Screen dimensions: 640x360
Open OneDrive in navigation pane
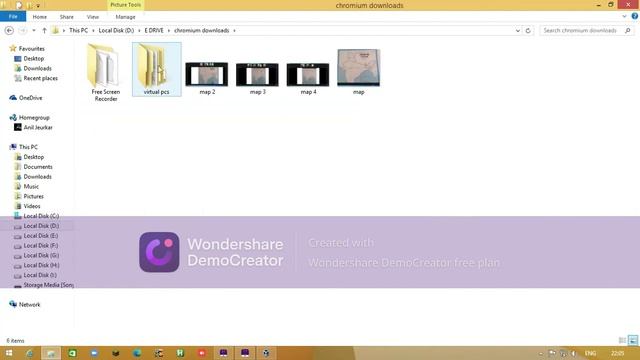click(26, 98)
